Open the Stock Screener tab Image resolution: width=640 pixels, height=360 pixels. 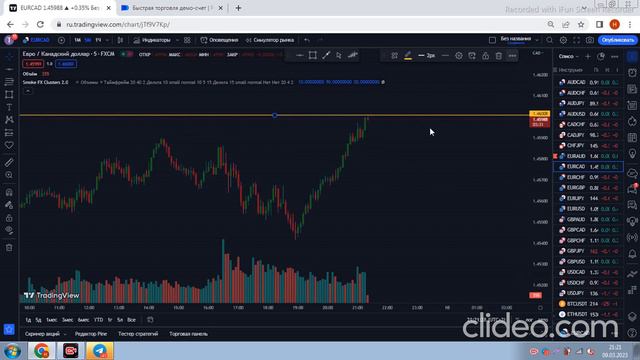42,334
